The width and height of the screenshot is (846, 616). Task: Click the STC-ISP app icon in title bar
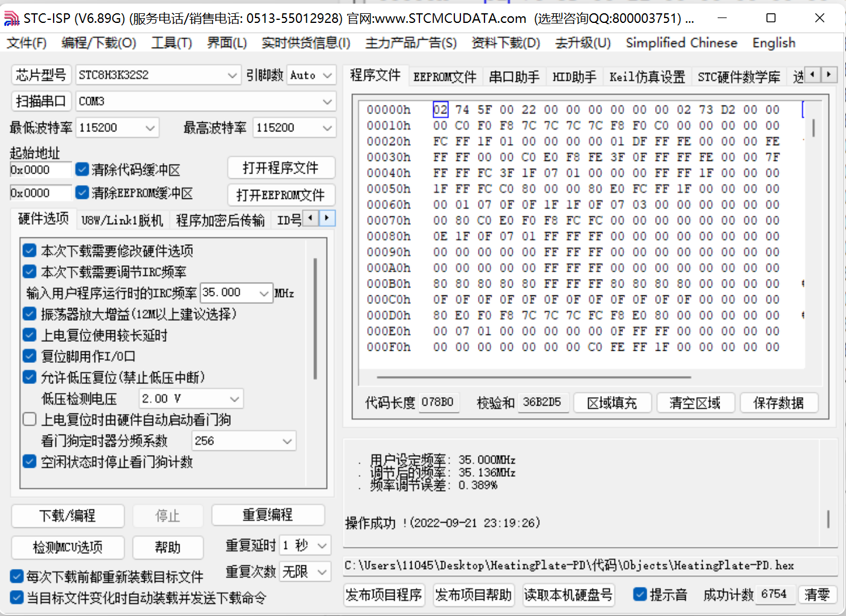(x=11, y=19)
